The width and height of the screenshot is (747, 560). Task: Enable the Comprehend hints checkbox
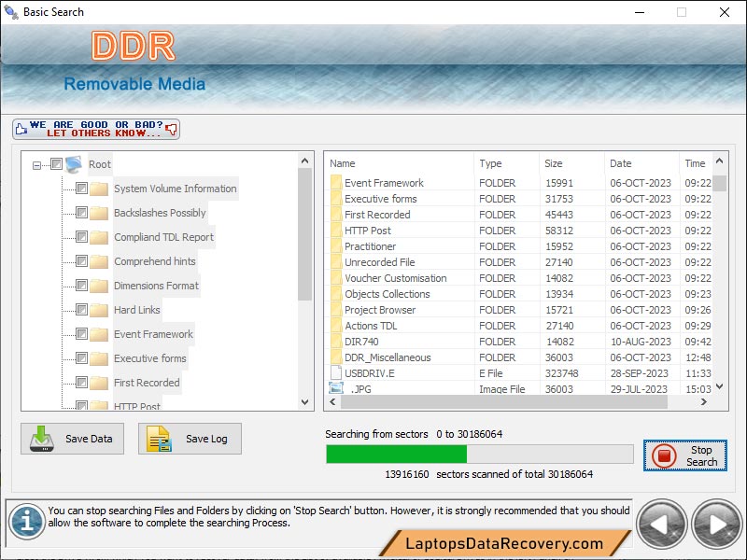coord(80,263)
